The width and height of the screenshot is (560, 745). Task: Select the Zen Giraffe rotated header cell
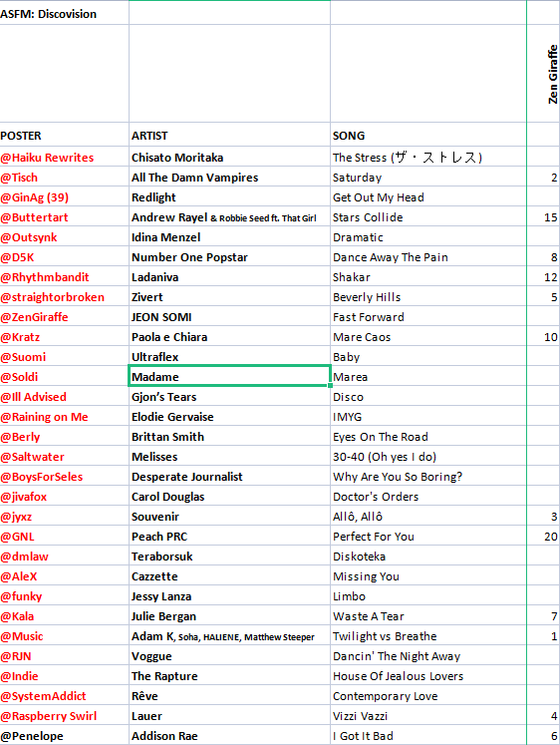[x=544, y=74]
